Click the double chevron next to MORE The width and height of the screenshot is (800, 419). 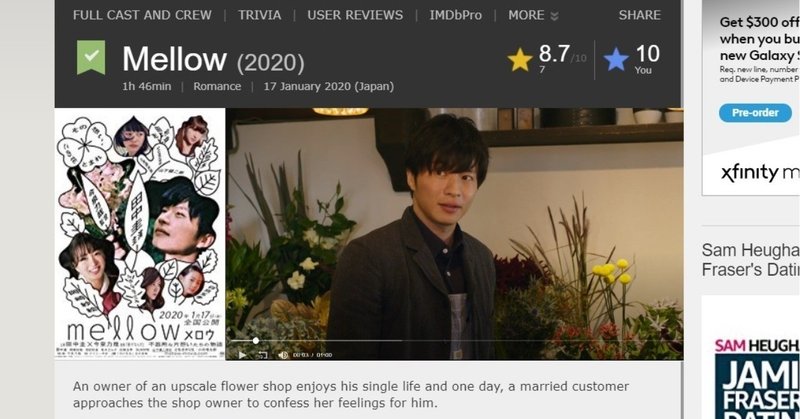554,16
